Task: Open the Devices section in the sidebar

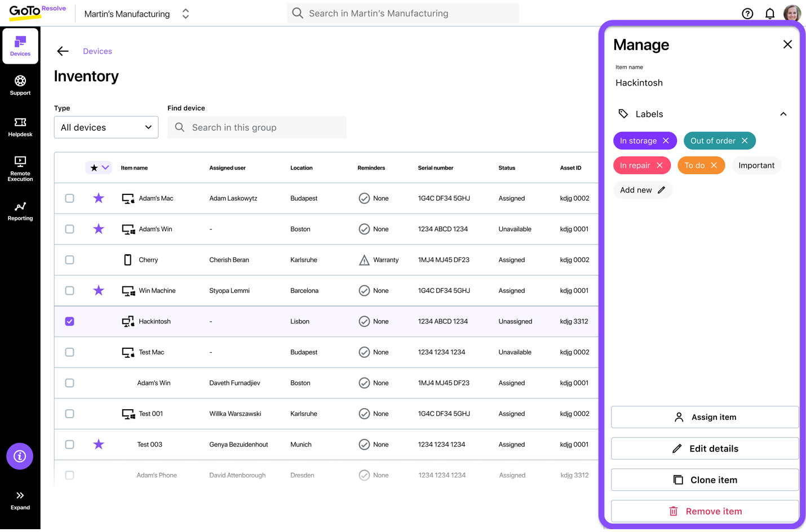Action: (x=20, y=45)
